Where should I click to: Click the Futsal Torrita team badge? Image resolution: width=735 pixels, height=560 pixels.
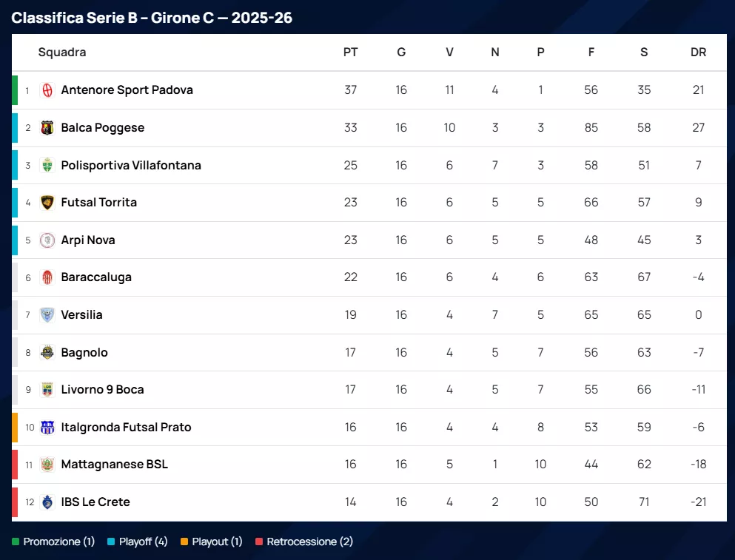[x=47, y=203]
